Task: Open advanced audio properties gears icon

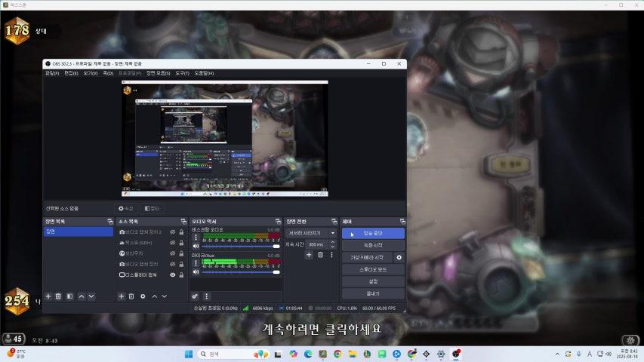Action: (x=195, y=296)
